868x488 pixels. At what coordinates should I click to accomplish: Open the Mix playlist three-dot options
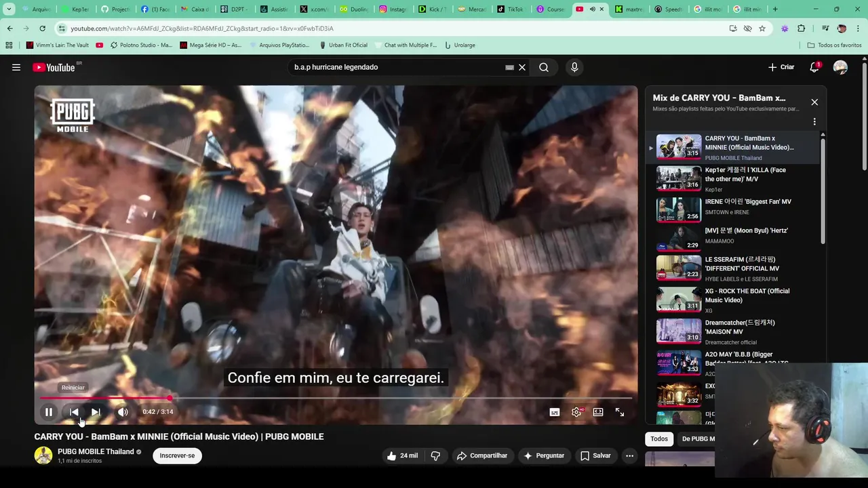click(814, 122)
